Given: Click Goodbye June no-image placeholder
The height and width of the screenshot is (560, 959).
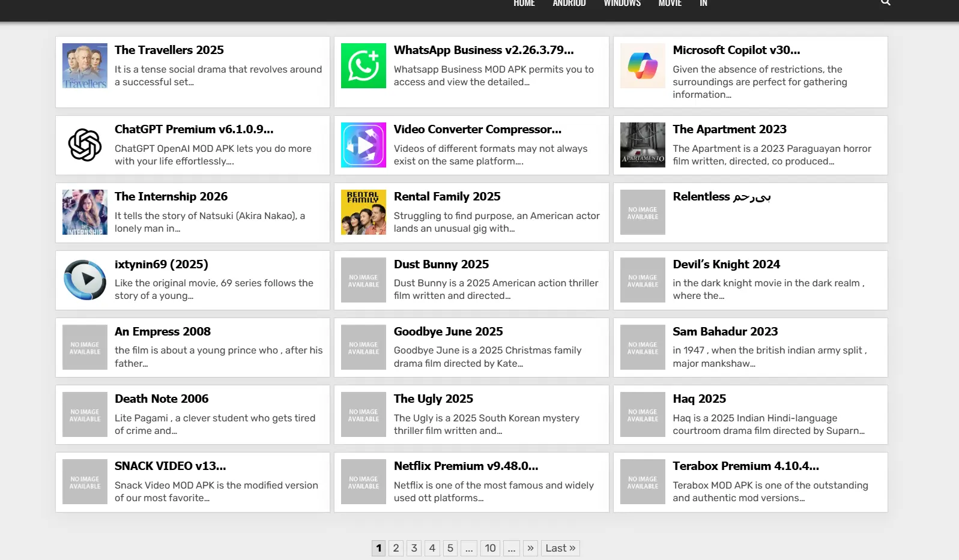Looking at the screenshot, I should pyautogui.click(x=363, y=347).
